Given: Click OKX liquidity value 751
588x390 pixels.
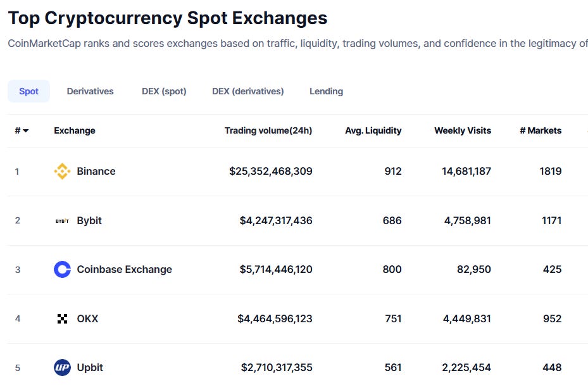Looking at the screenshot, I should 394,318.
